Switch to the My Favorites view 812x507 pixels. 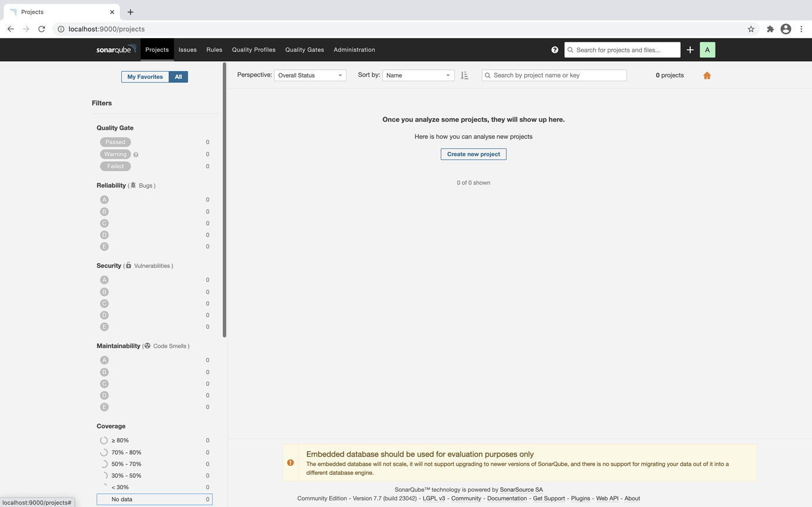(145, 76)
